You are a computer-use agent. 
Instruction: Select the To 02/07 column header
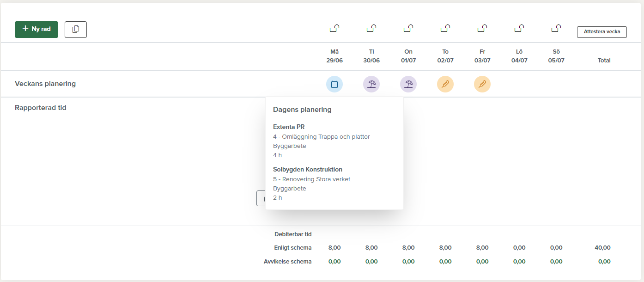(x=445, y=56)
